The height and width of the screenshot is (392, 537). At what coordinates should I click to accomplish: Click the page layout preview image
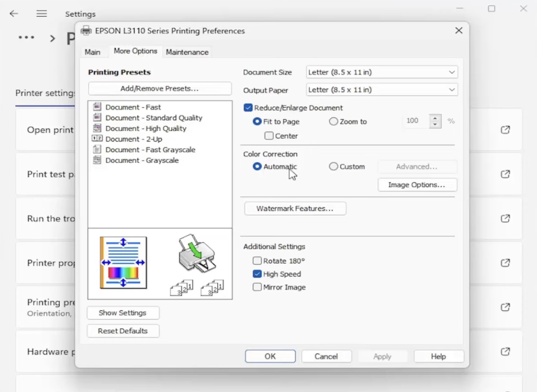(x=123, y=263)
